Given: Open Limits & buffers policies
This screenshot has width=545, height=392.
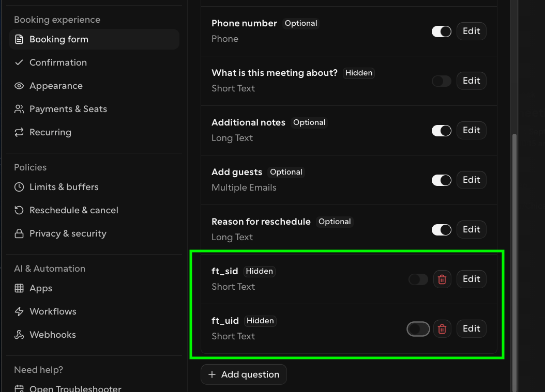Looking at the screenshot, I should pyautogui.click(x=94, y=187).
